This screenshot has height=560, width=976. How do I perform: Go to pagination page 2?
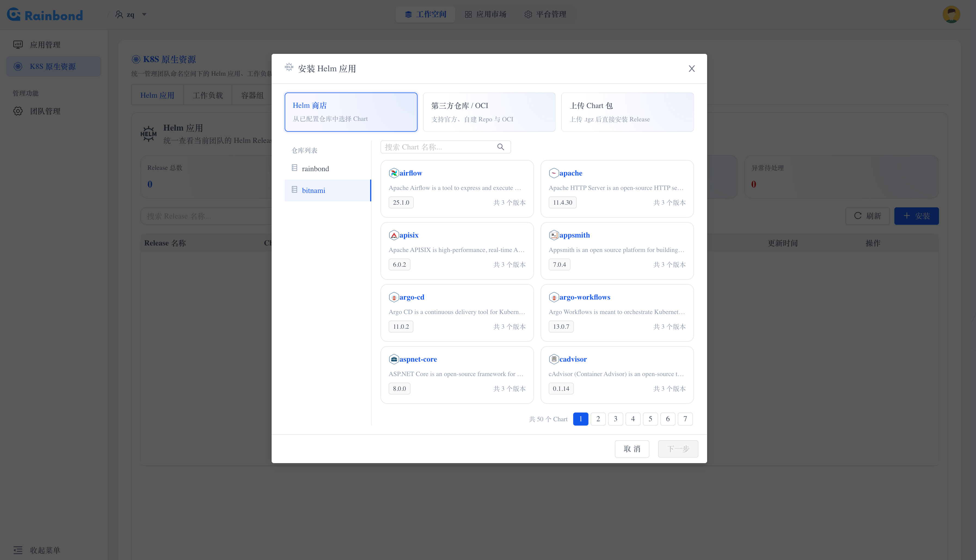(x=598, y=419)
